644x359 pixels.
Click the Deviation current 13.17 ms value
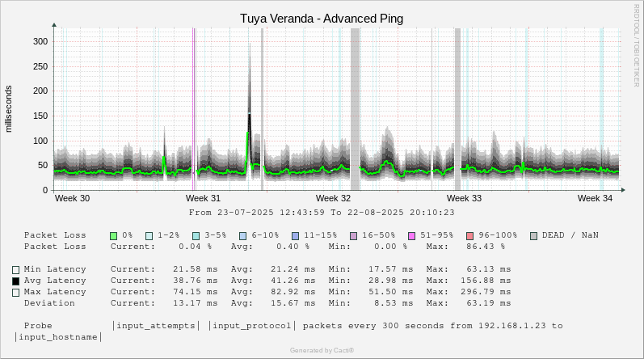point(195,303)
